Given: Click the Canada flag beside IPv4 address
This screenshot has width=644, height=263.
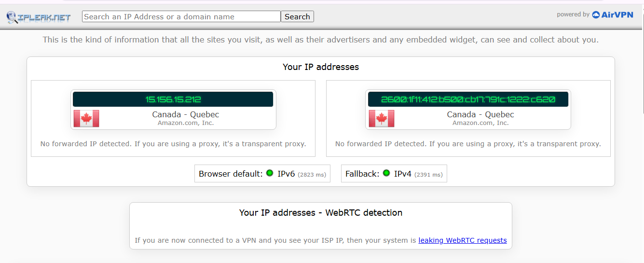Looking at the screenshot, I should coord(86,118).
